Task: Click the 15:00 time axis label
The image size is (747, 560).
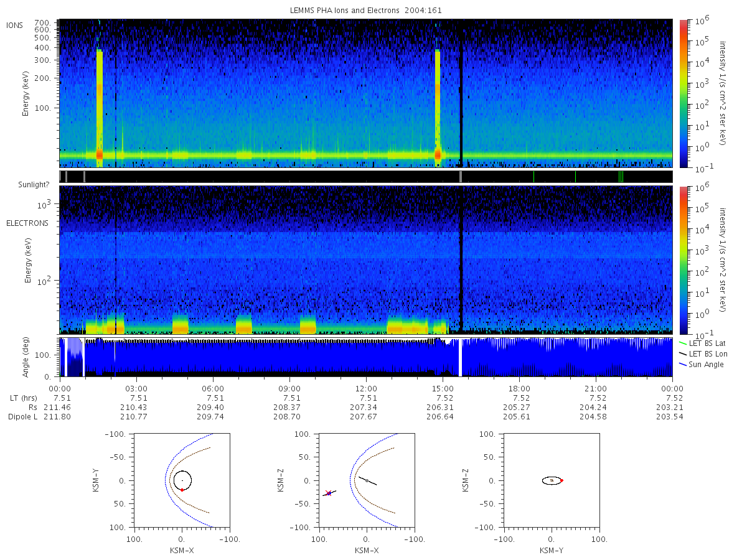Action: [x=443, y=388]
